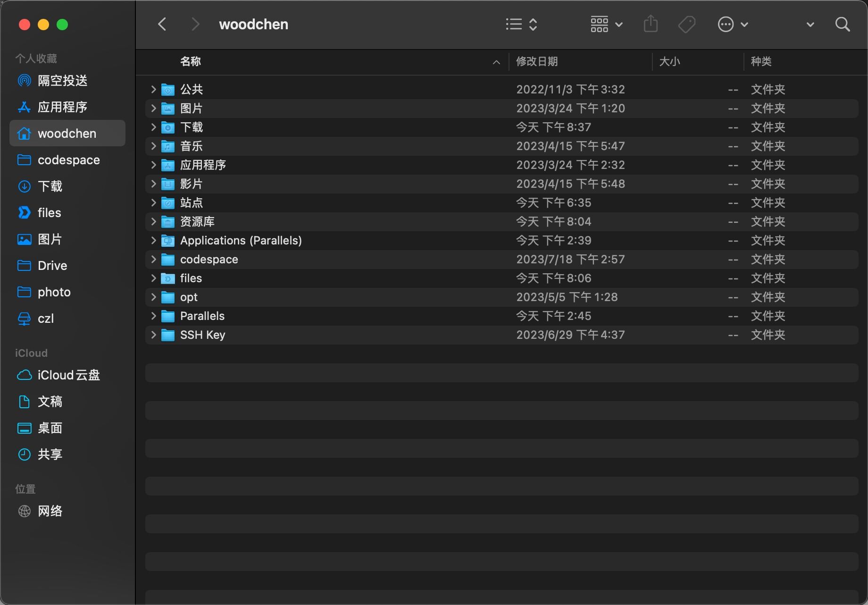This screenshot has height=605, width=868.
Task: Select 应用程序 in sidebar favorites
Action: (x=62, y=107)
